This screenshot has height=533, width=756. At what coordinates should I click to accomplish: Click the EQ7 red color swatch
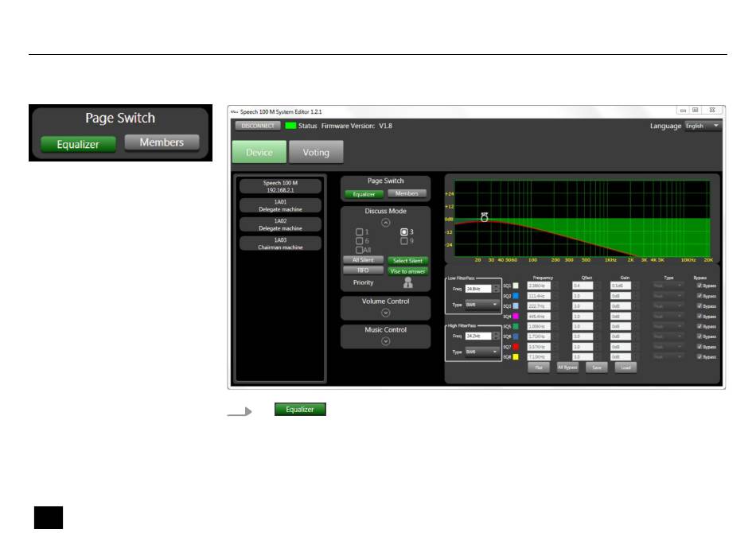pyautogui.click(x=516, y=347)
